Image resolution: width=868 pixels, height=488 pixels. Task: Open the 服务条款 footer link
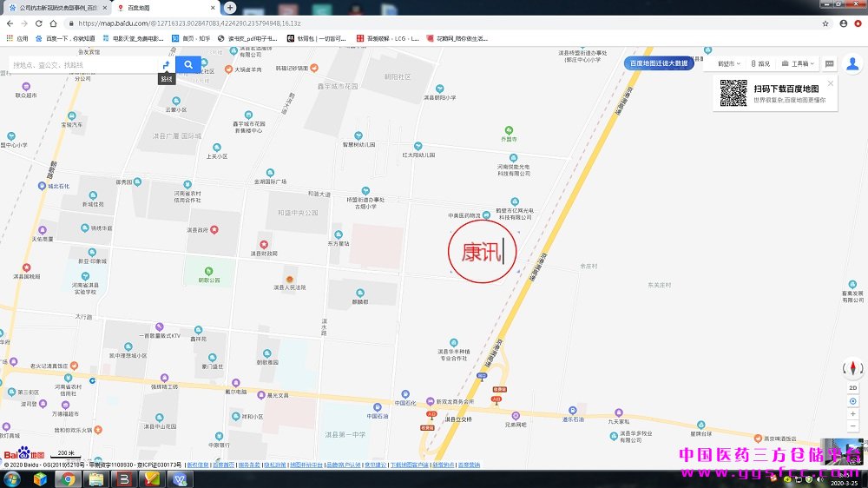(x=249, y=465)
